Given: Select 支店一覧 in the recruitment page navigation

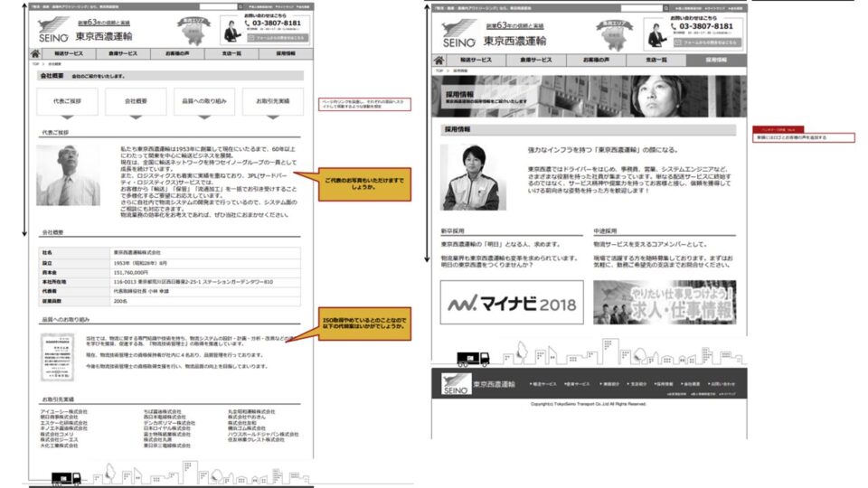Looking at the screenshot, I should coord(656,60).
